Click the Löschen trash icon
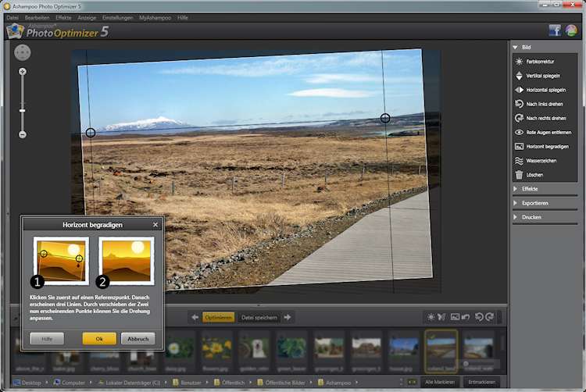Image resolution: width=586 pixels, height=392 pixels. [520, 175]
